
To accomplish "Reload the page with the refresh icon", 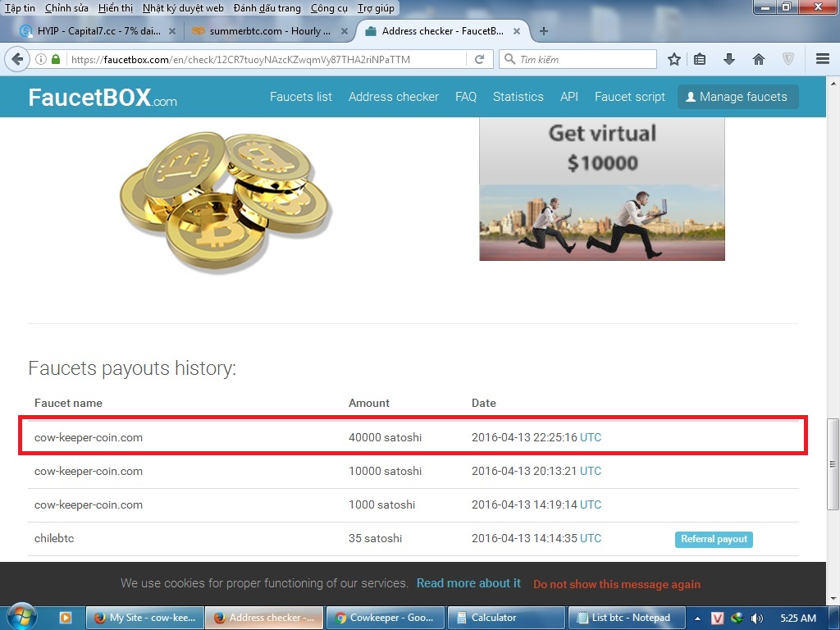I will tap(479, 59).
